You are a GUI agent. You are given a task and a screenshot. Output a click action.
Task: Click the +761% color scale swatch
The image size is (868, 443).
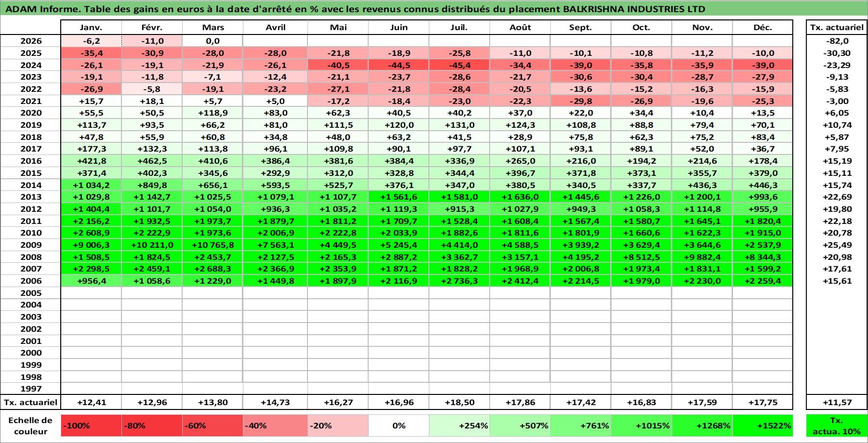pos(581,426)
